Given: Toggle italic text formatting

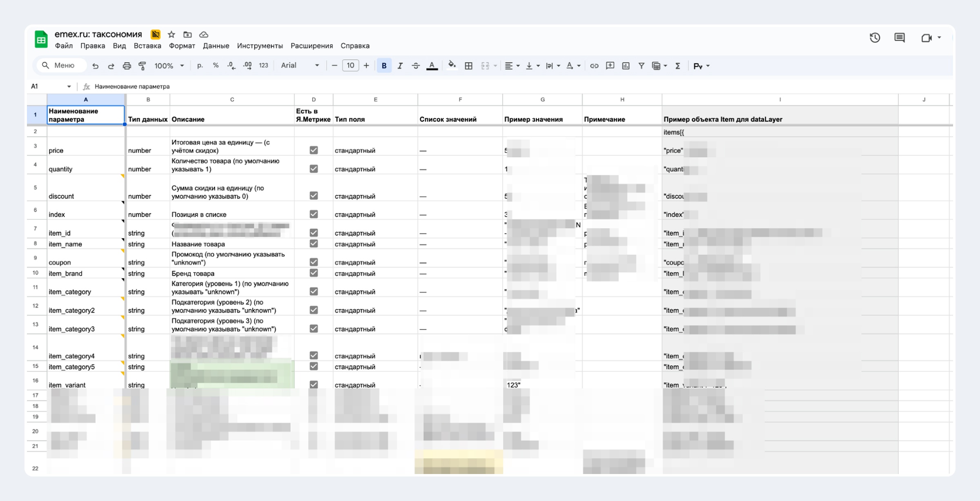Looking at the screenshot, I should point(400,66).
